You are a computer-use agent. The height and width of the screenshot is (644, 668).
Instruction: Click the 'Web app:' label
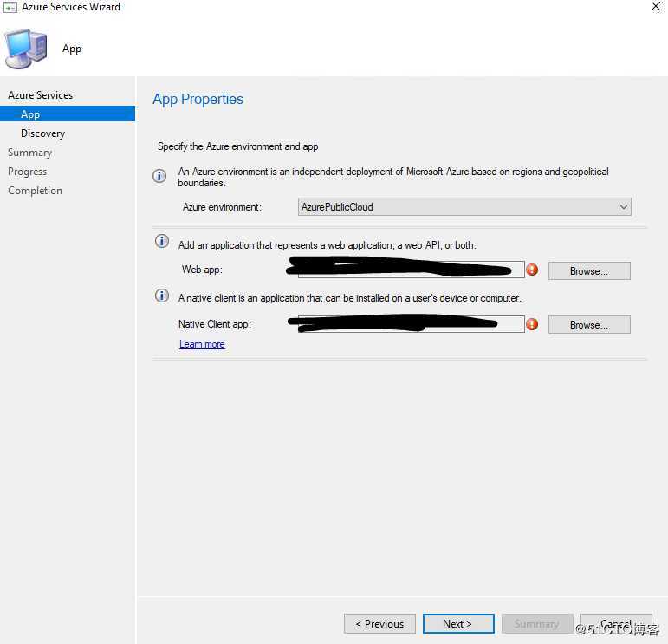point(202,270)
